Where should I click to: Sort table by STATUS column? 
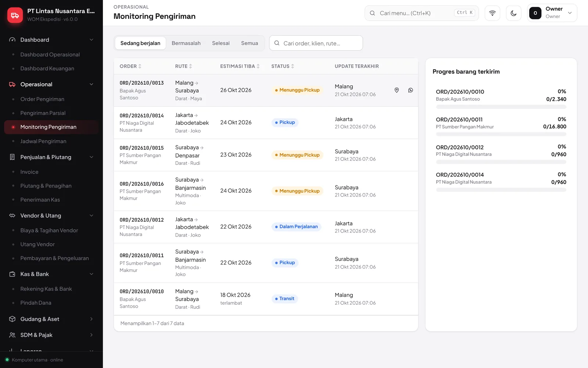tap(283, 66)
